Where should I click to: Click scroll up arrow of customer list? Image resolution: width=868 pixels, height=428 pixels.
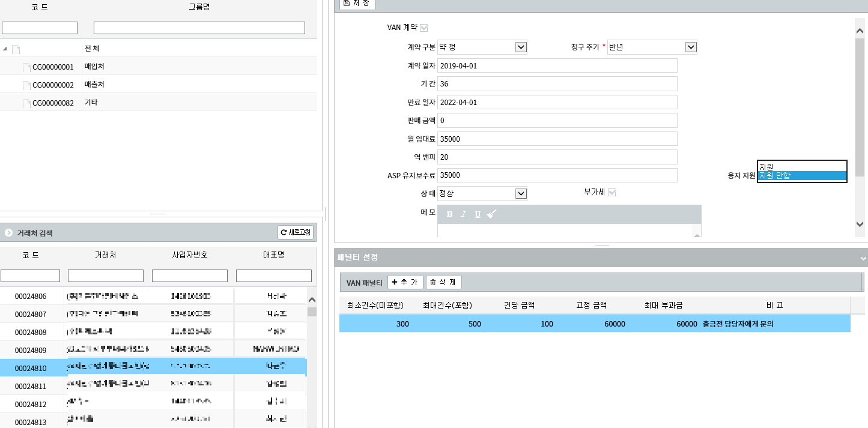[x=312, y=300]
